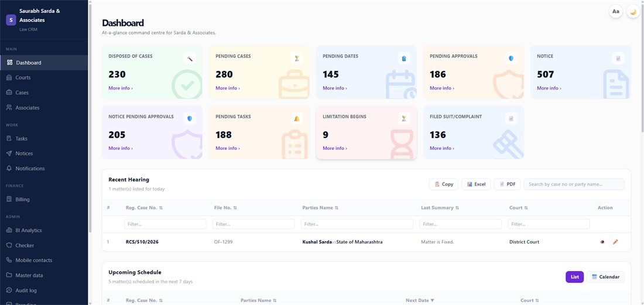This screenshot has height=305, width=644.
Task: Click the sidebar vertical scrollbar
Action: [x=90, y=119]
